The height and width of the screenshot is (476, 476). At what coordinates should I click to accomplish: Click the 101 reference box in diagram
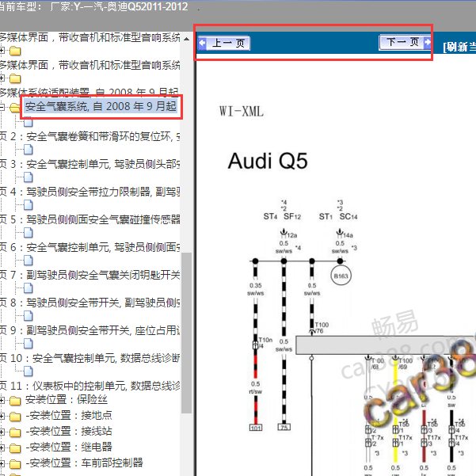click(256, 428)
